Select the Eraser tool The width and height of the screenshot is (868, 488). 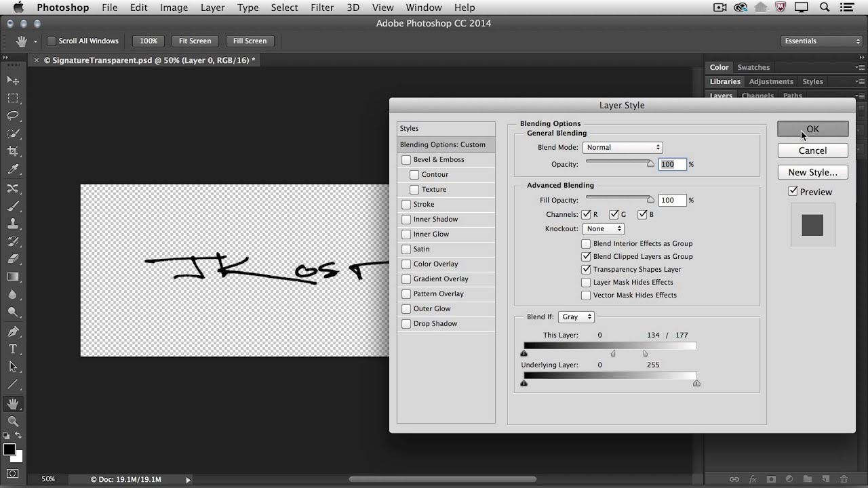(x=13, y=259)
